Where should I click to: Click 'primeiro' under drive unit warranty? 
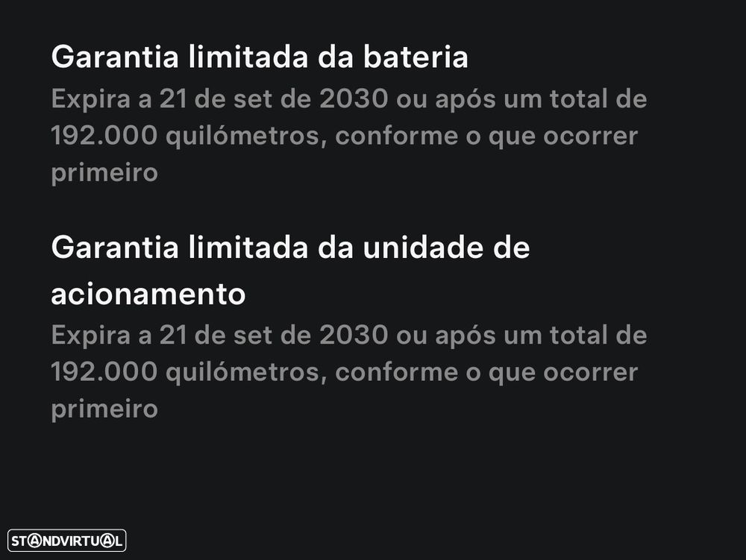tap(104, 409)
